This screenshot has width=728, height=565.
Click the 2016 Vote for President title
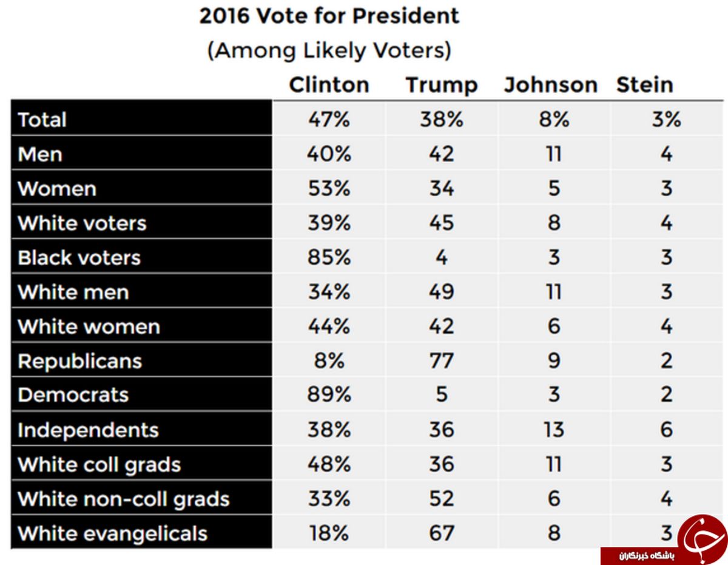pos(329,16)
